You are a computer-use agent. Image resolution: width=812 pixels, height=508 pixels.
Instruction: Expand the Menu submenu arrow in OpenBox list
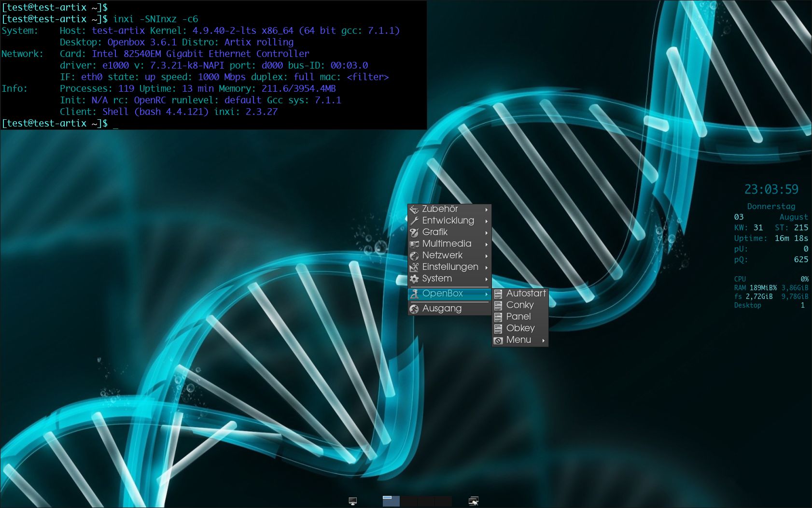pyautogui.click(x=543, y=340)
